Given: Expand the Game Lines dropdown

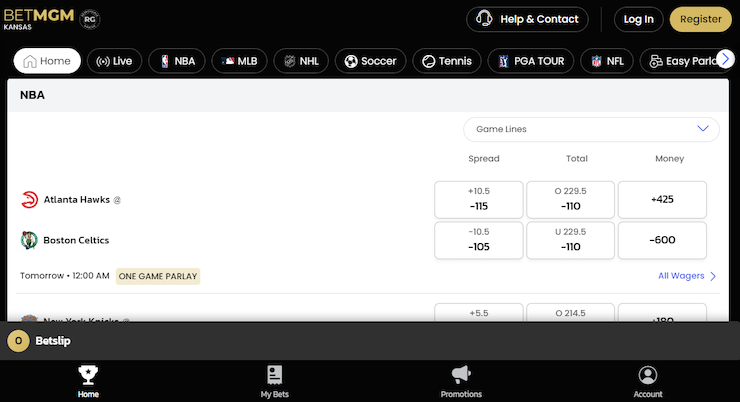Looking at the screenshot, I should [591, 129].
